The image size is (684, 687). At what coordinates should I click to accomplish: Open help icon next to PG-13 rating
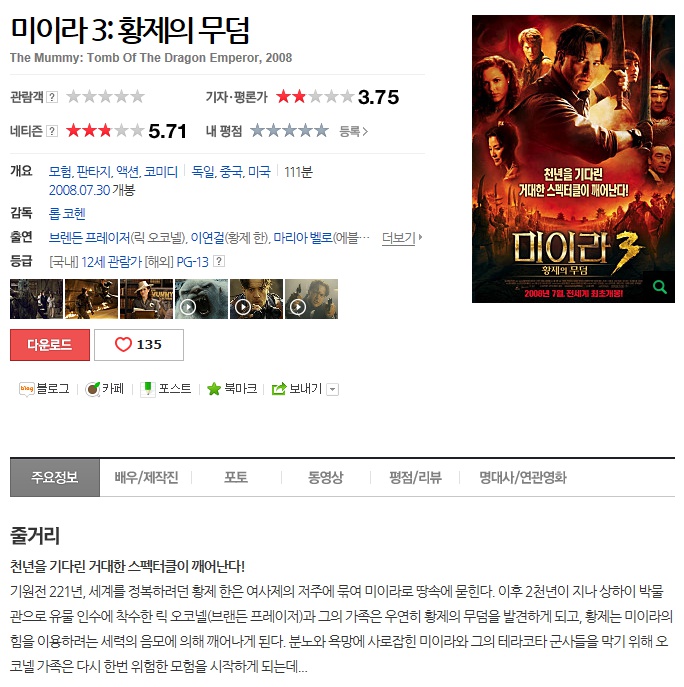[219, 261]
